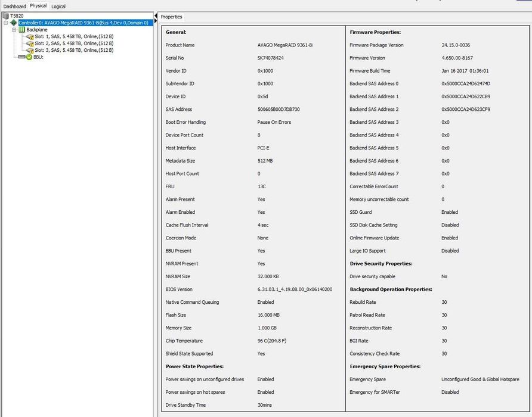Click Backend SAS Address 2 value
Image resolution: width=532 pixels, height=417 pixels.
tap(466, 110)
